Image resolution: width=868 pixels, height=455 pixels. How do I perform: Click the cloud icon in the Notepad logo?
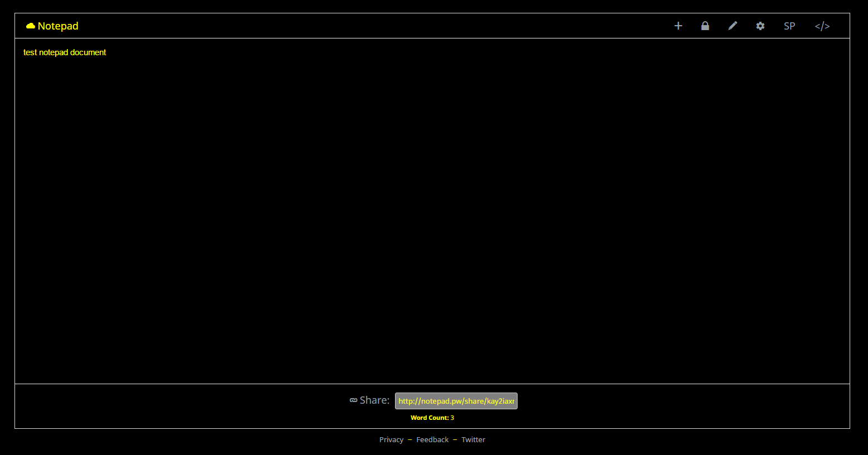[30, 25]
